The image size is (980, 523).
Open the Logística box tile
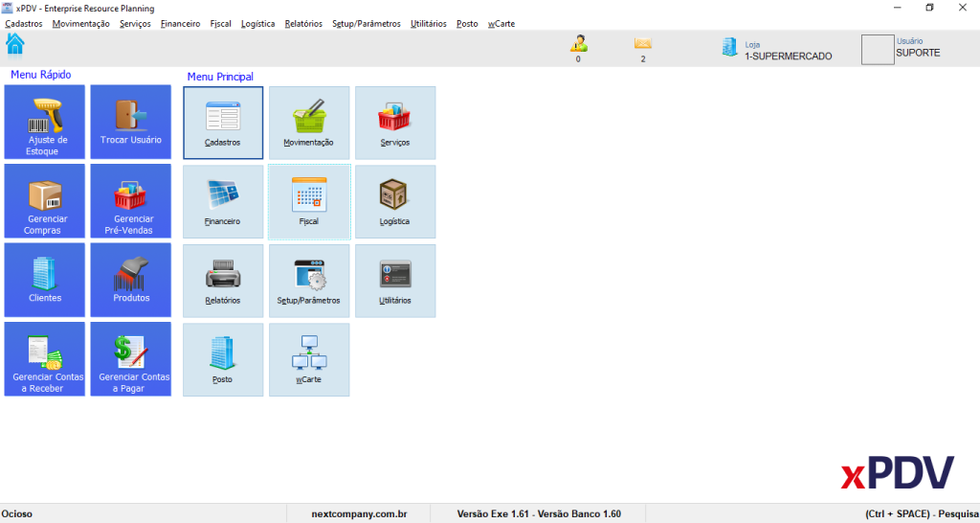pyautogui.click(x=395, y=201)
